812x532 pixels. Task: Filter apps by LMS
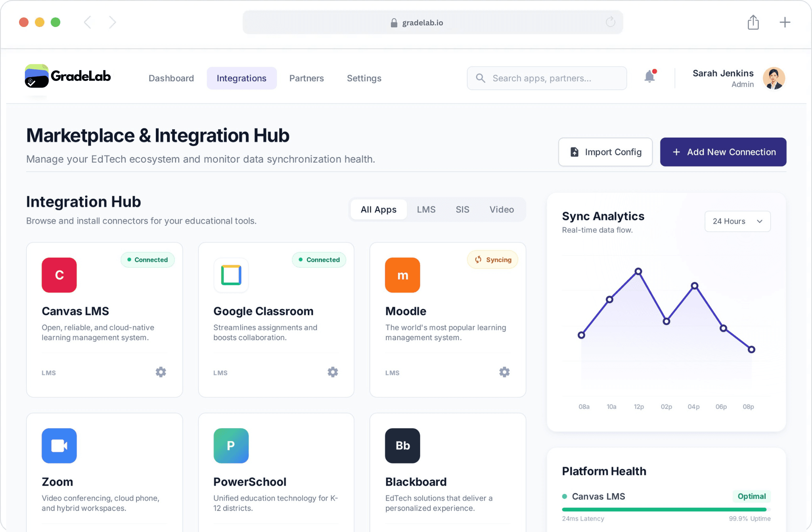426,209
